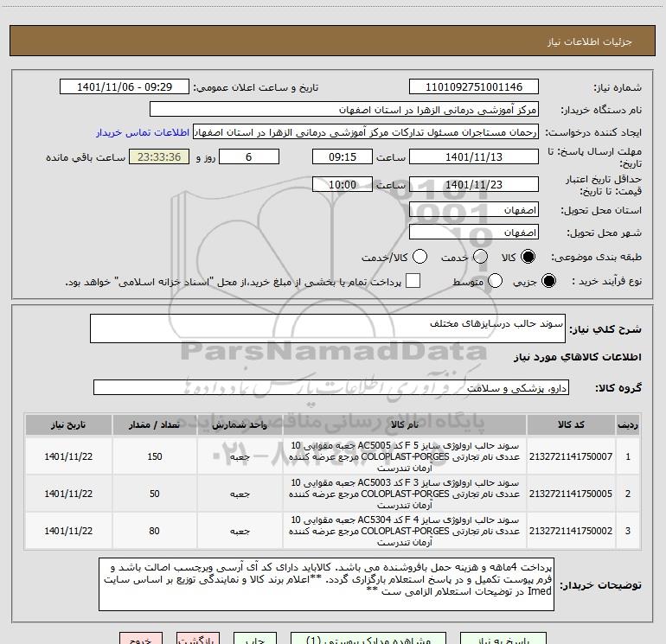Click the need date 1401/11/22 in row 1
This screenshot has width=666, height=644.
coord(68,456)
